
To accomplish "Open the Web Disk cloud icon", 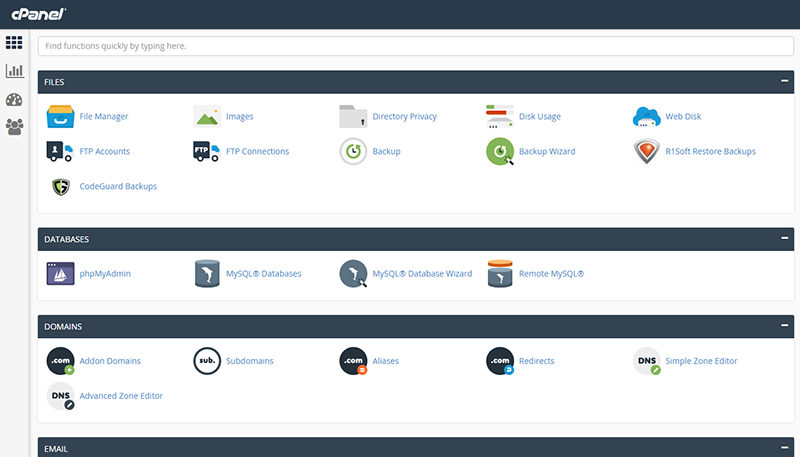I will [646, 116].
